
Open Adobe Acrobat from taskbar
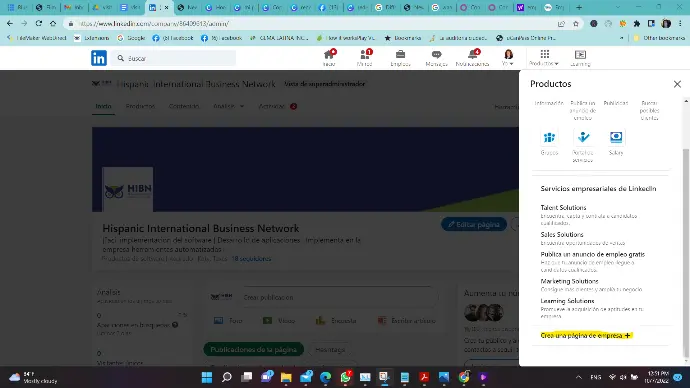click(424, 377)
